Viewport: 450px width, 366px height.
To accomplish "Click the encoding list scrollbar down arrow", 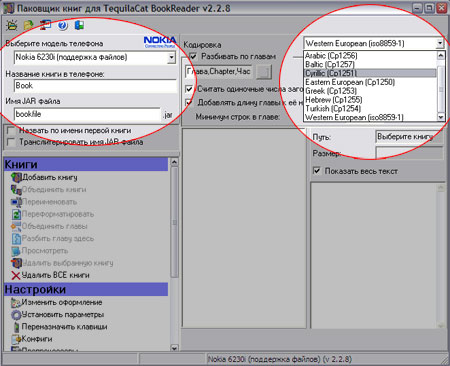I will 441,117.
